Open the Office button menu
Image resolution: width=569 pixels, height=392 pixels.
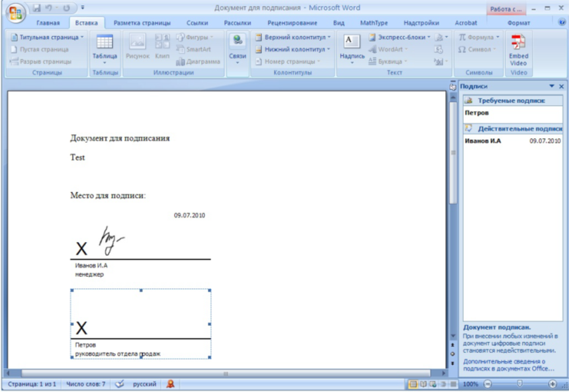click(x=15, y=13)
